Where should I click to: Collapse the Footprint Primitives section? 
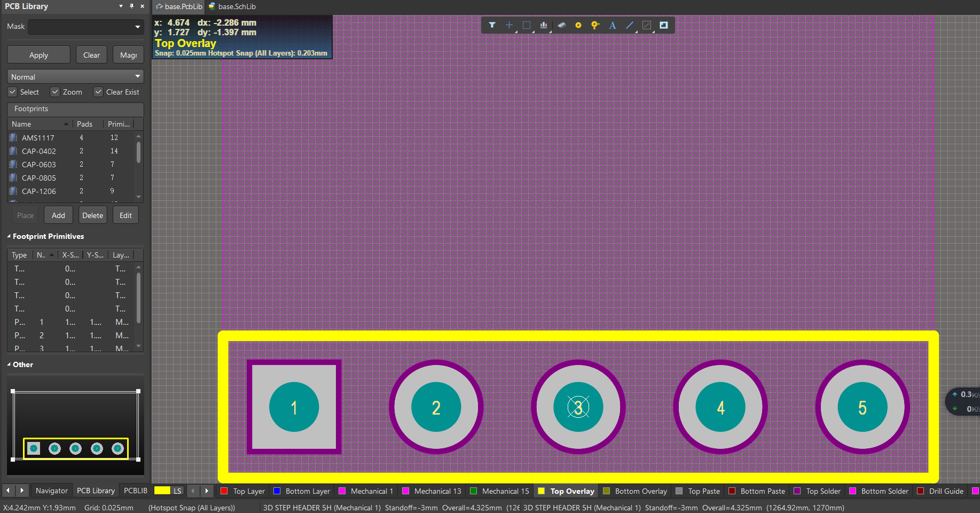pyautogui.click(x=9, y=236)
